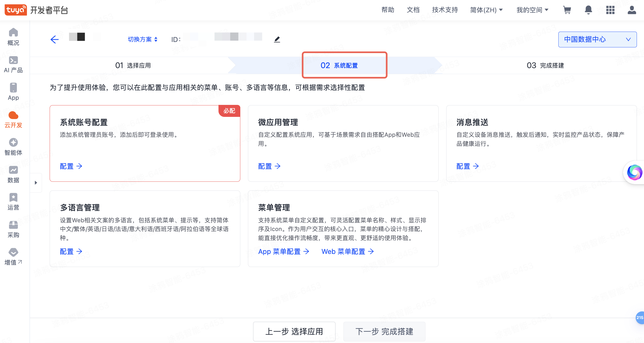
Task: Click the notification bell icon
Action: tap(588, 10)
